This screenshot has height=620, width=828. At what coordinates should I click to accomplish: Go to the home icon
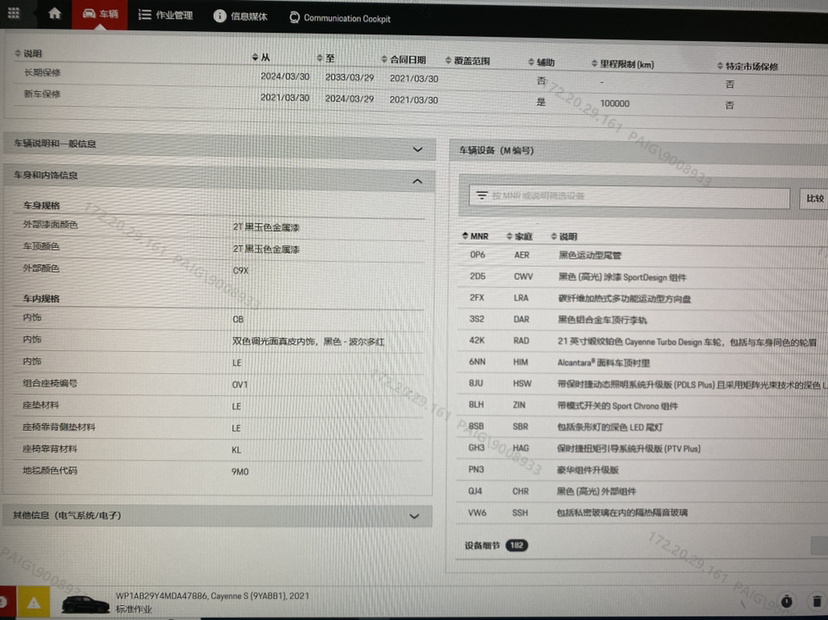pyautogui.click(x=54, y=13)
